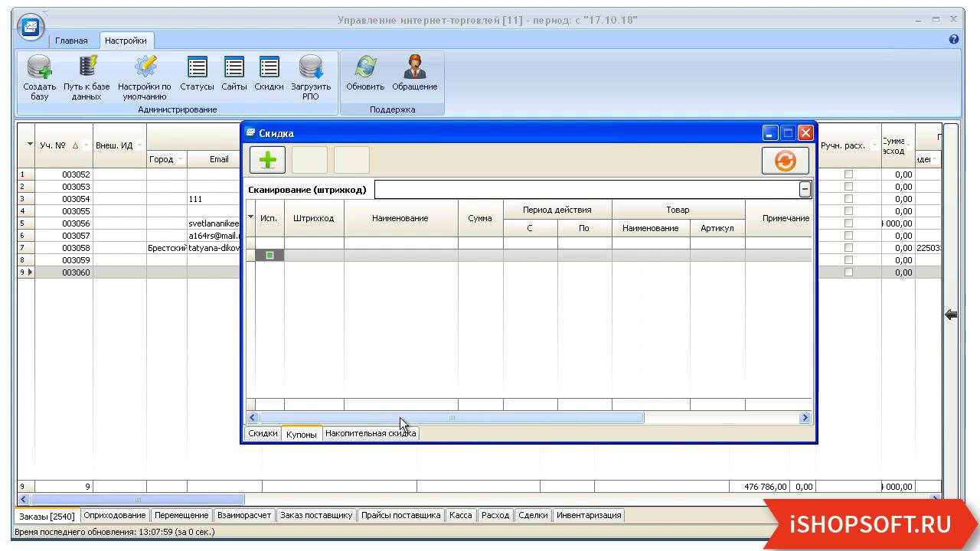Viewport: 980px width, 551px height.
Task: Add a new coupon with green plus
Action: 267,161
